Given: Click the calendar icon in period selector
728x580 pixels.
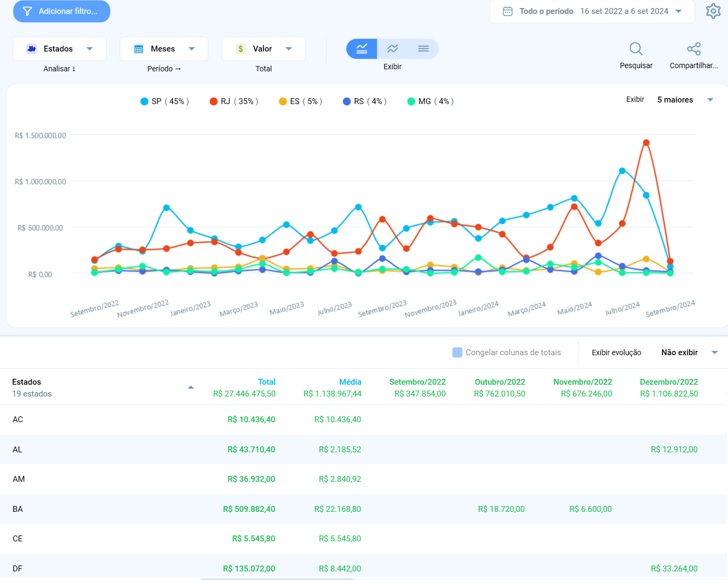Looking at the screenshot, I should 507,11.
